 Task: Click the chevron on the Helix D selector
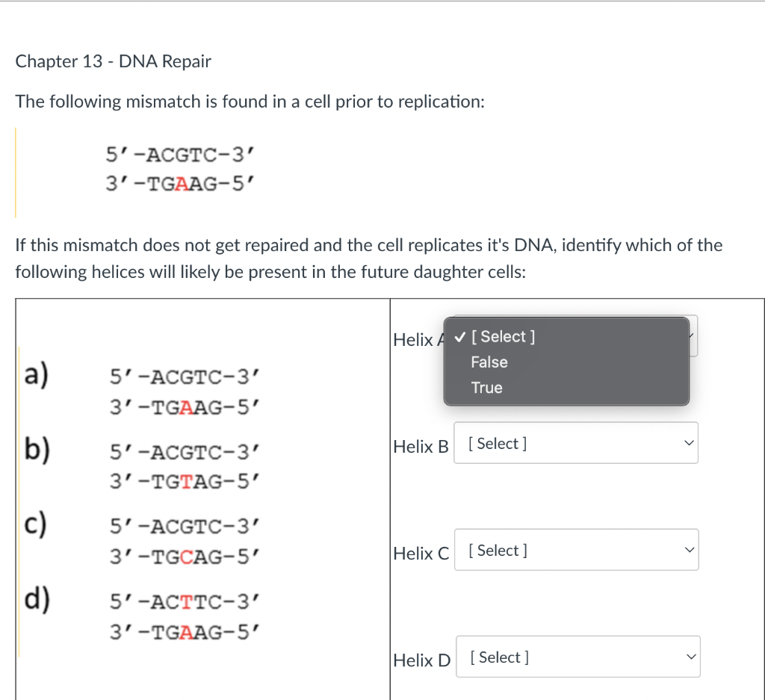(x=690, y=656)
